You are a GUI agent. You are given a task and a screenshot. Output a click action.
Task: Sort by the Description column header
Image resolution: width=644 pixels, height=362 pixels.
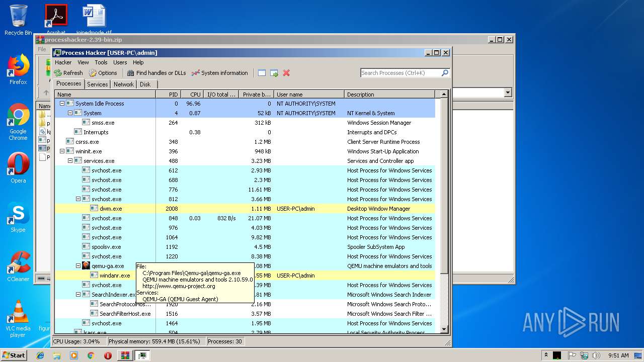(x=389, y=94)
